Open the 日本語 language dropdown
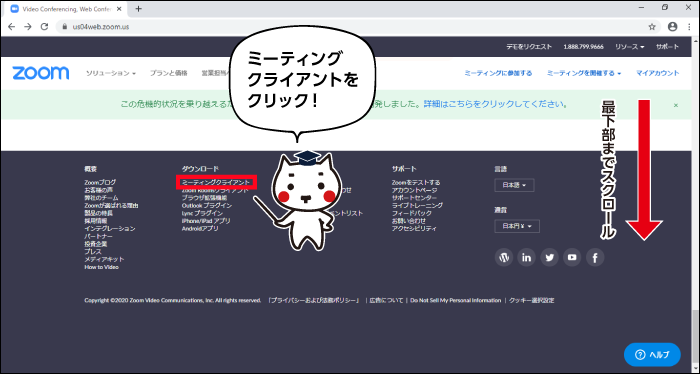The image size is (700, 374). pyautogui.click(x=514, y=185)
